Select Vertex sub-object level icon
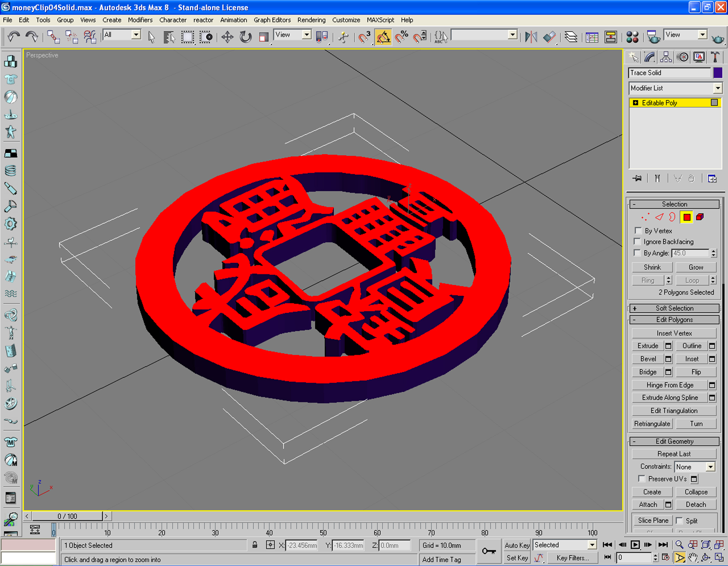The width and height of the screenshot is (728, 566). click(645, 217)
